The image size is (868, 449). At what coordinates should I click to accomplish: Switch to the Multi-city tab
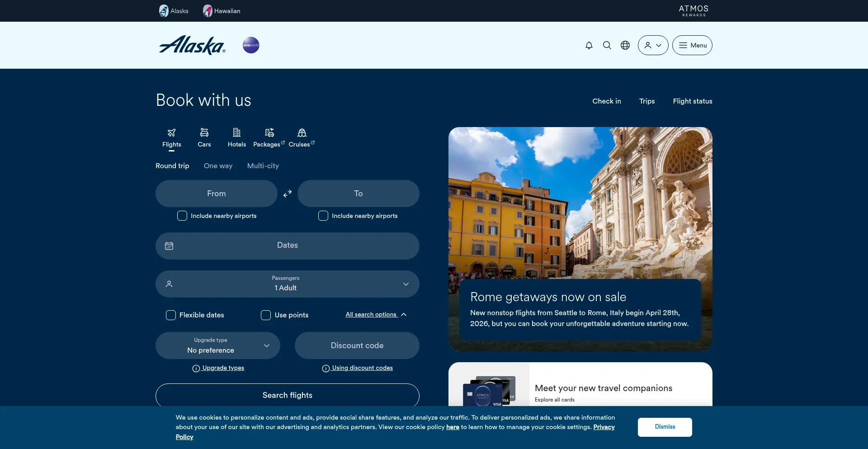click(x=263, y=166)
